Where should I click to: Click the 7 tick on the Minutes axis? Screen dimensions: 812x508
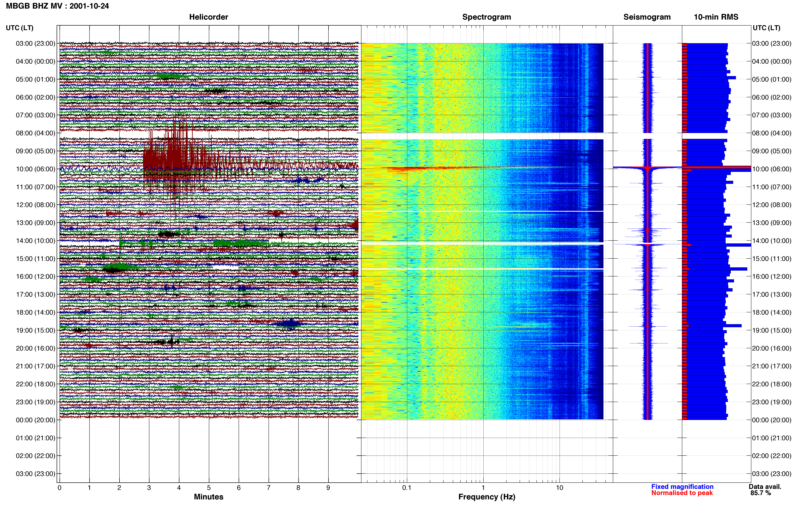[x=269, y=488]
